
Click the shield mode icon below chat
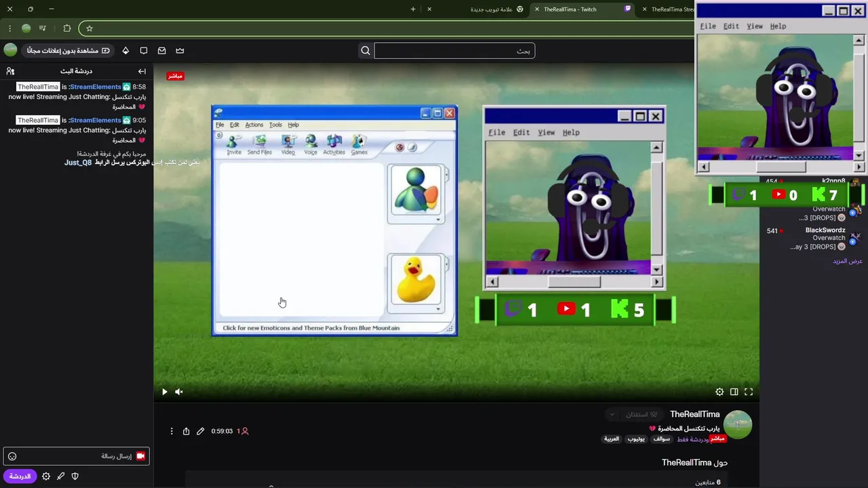[x=75, y=476]
